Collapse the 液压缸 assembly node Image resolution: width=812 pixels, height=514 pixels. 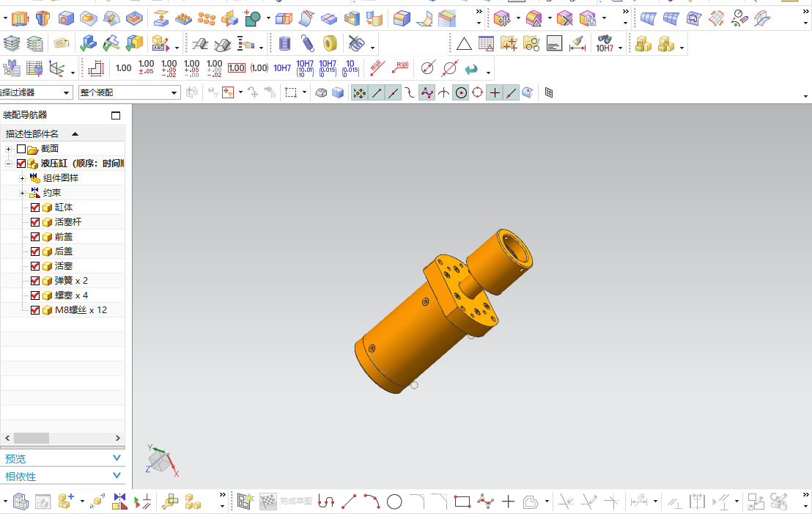8,164
